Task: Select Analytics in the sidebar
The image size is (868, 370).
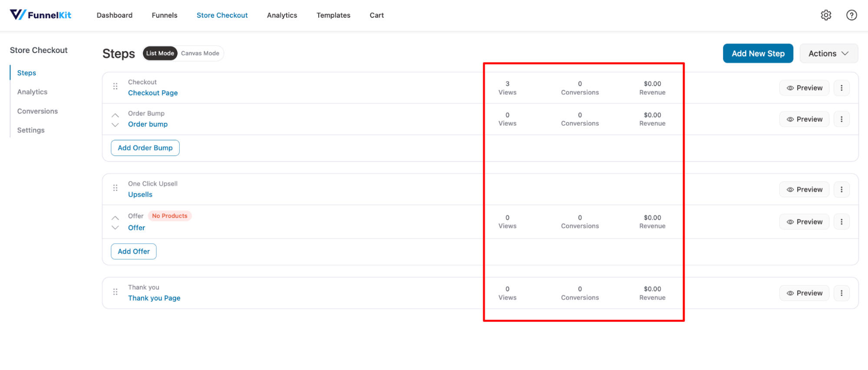Action: coord(32,92)
